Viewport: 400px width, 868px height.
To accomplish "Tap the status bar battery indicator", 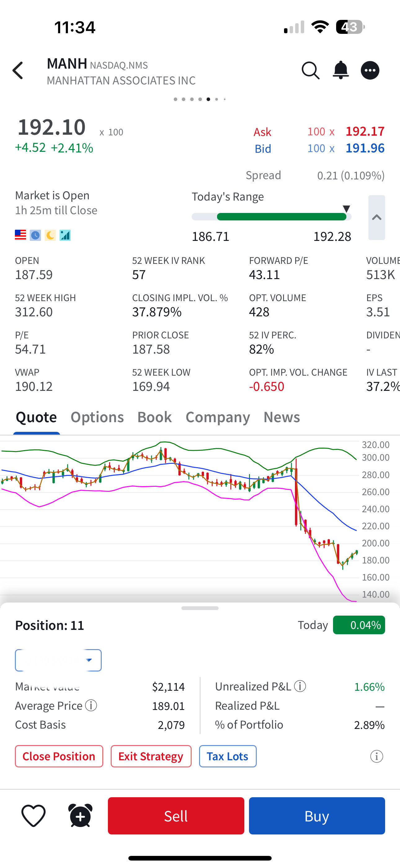I will pyautogui.click(x=350, y=27).
